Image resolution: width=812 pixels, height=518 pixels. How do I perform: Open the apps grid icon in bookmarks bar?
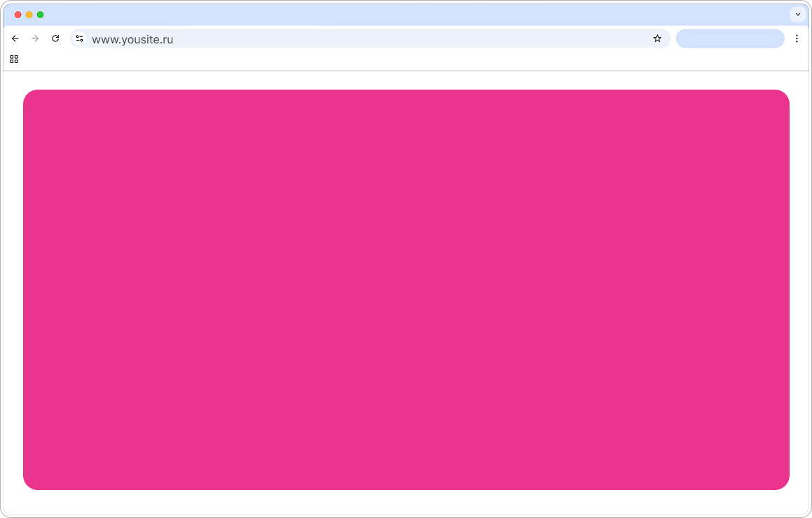(x=14, y=59)
